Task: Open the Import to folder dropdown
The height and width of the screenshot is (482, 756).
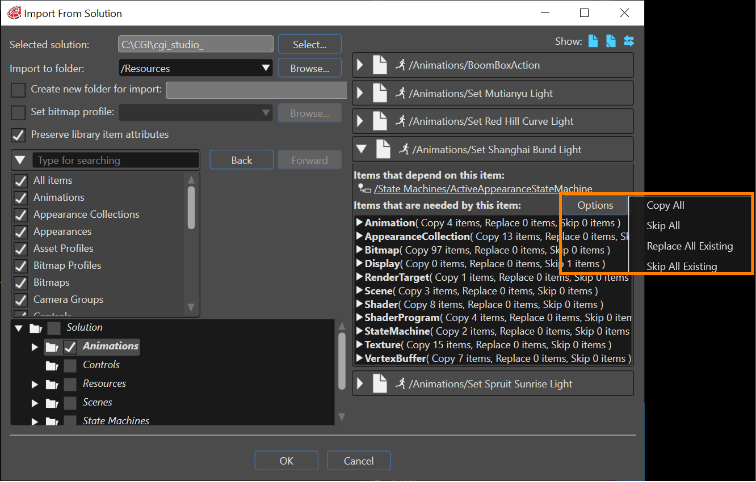Action: click(x=195, y=68)
